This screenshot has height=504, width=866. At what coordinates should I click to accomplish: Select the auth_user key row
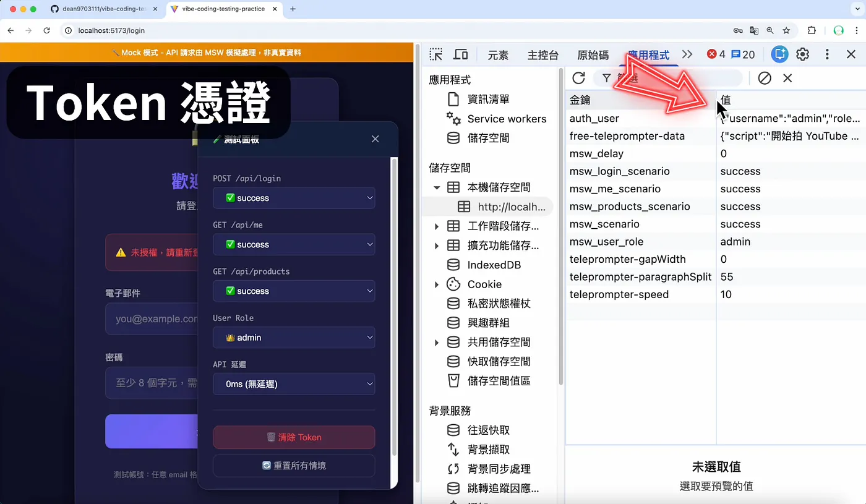pos(716,118)
